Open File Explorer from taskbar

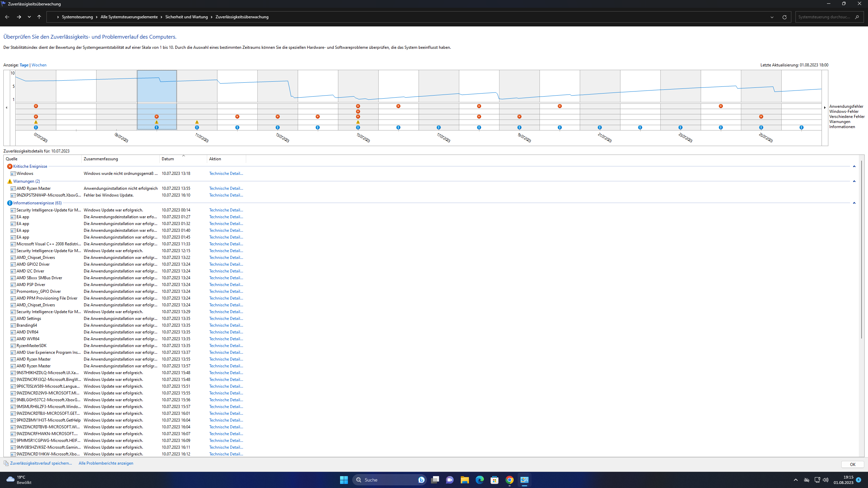click(x=465, y=480)
